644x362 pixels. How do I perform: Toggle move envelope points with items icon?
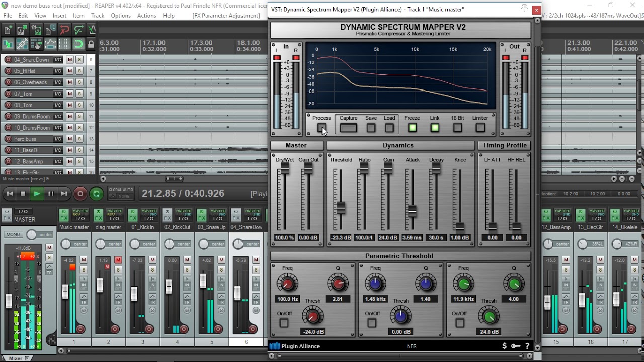(50, 44)
